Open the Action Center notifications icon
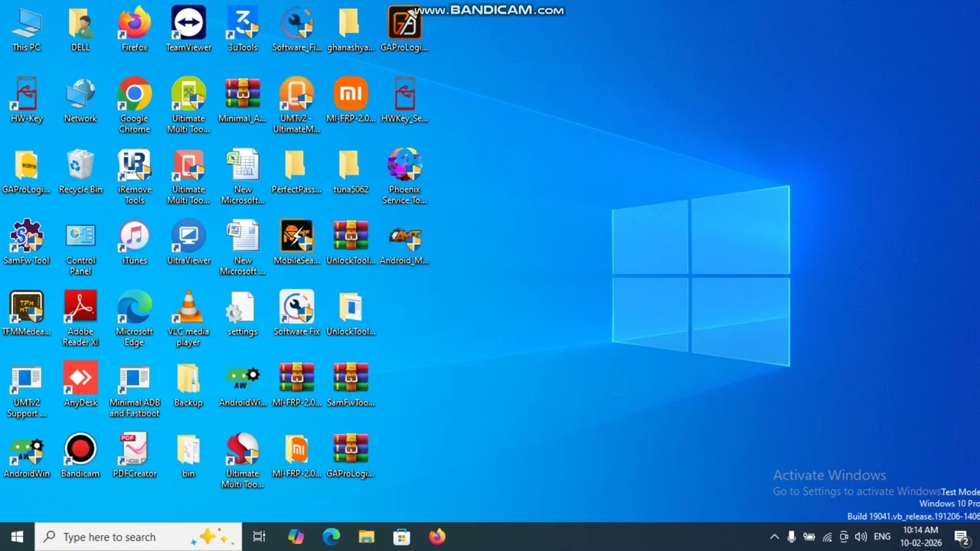 [x=962, y=536]
